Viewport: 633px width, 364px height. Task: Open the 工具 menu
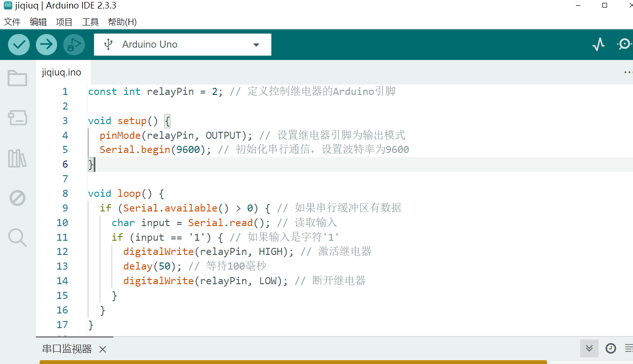tap(90, 22)
